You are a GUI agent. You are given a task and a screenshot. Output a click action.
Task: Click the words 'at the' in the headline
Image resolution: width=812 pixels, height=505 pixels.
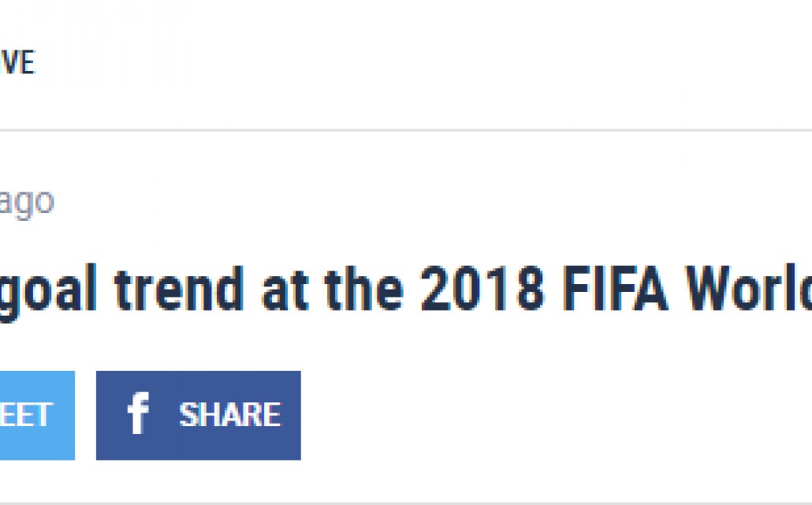(333, 288)
